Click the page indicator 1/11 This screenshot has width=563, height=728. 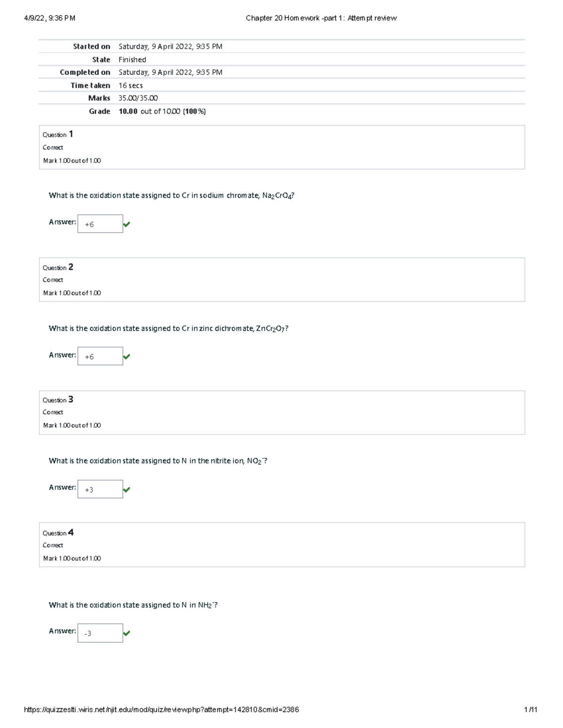click(531, 710)
